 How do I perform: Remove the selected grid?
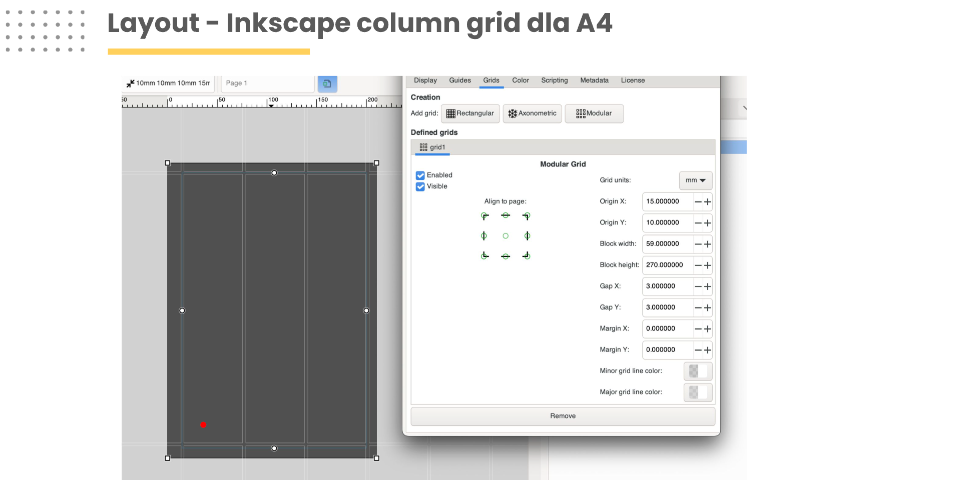(563, 416)
